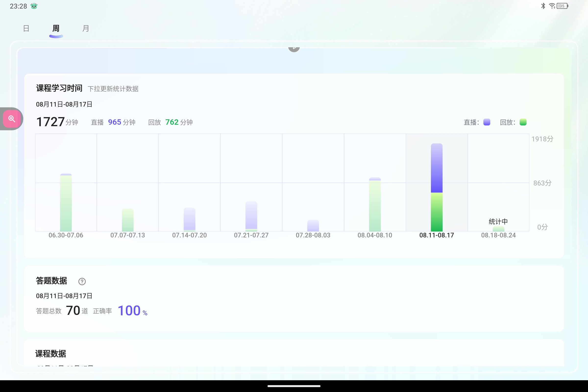Click the green 回放 legend swatch
The width and height of the screenshot is (588, 392).
tap(523, 122)
